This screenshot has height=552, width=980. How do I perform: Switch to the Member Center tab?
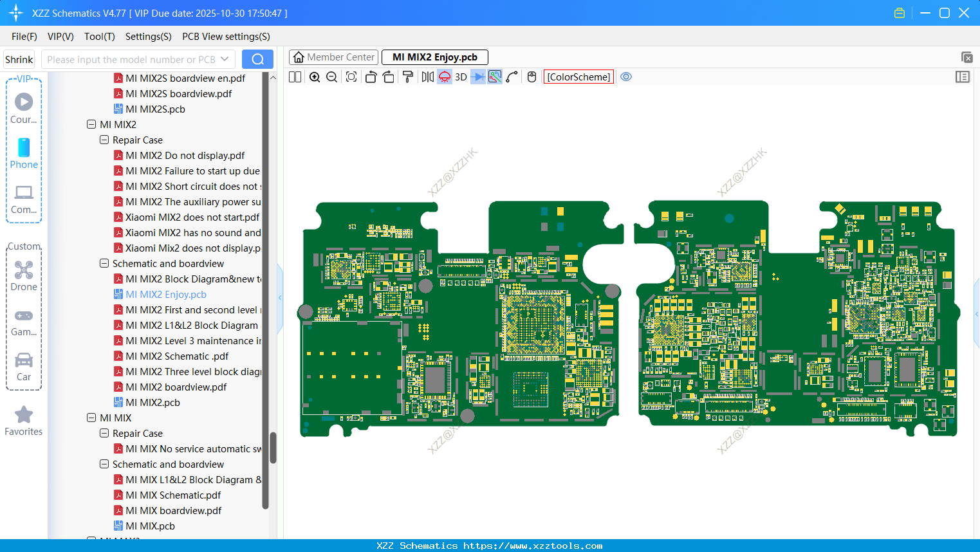tap(334, 57)
